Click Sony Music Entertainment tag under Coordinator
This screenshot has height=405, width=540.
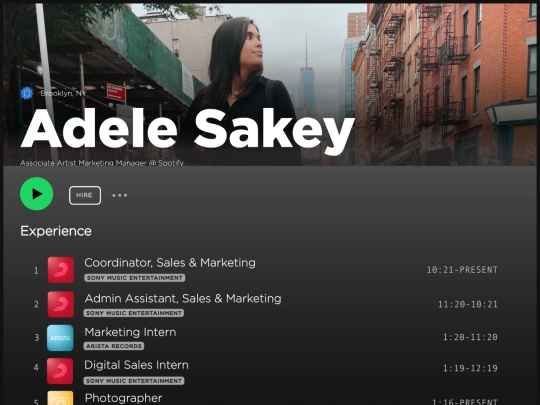(x=135, y=278)
